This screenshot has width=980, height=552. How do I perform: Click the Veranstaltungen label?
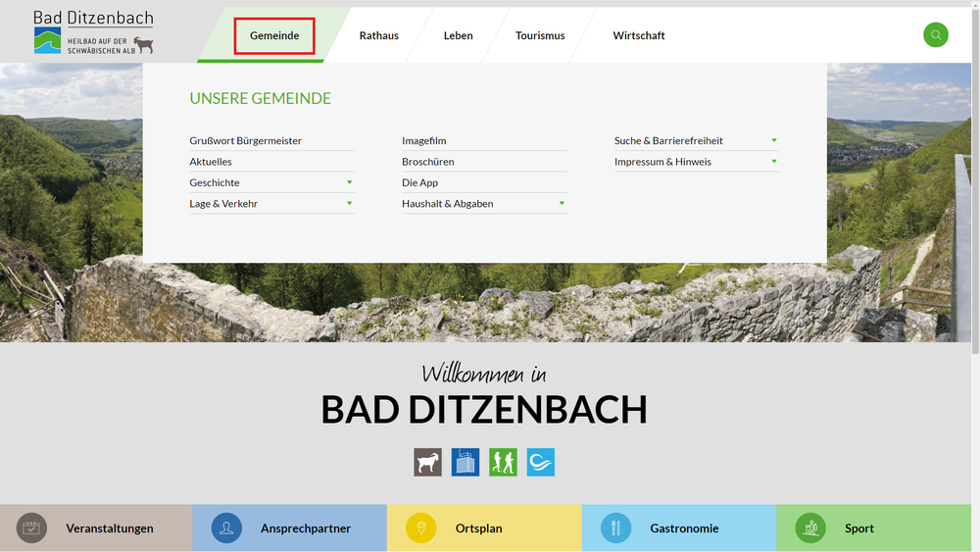tap(110, 528)
